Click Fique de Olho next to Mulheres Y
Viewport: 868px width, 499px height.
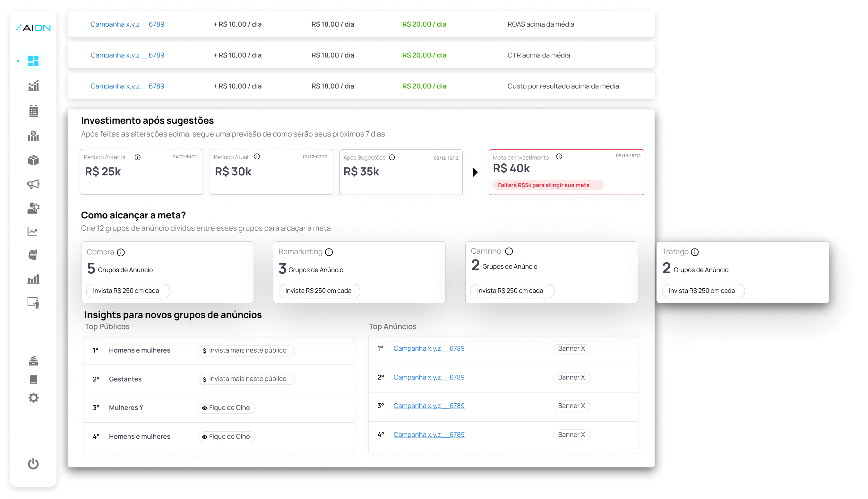(x=226, y=408)
